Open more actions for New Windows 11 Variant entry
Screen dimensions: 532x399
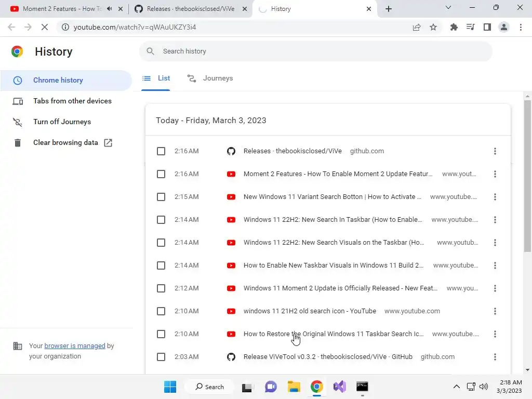pyautogui.click(x=495, y=197)
